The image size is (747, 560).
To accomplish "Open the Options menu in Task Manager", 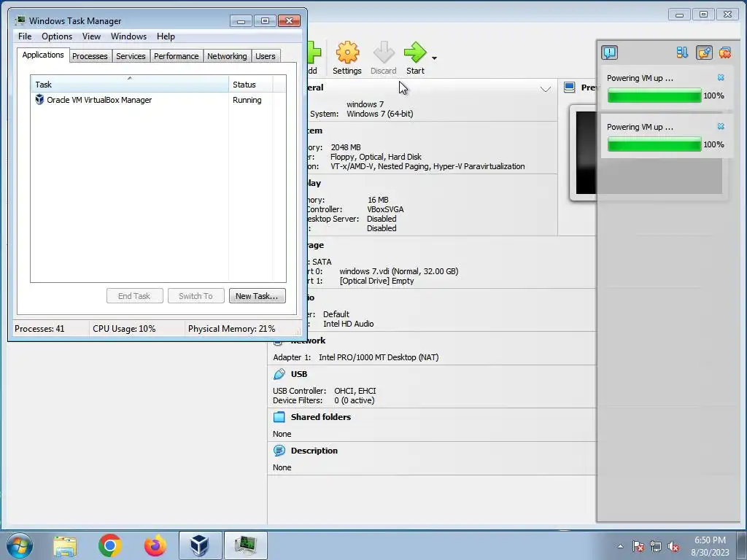I will (57, 36).
